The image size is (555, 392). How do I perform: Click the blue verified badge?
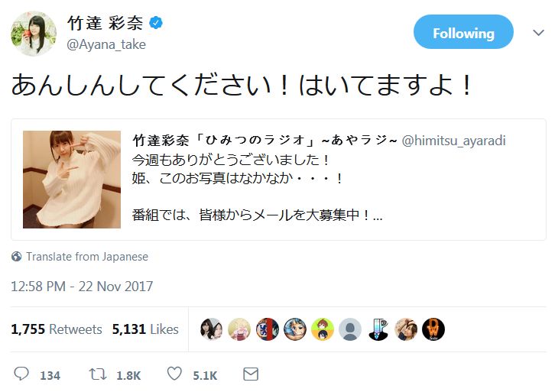[156, 24]
